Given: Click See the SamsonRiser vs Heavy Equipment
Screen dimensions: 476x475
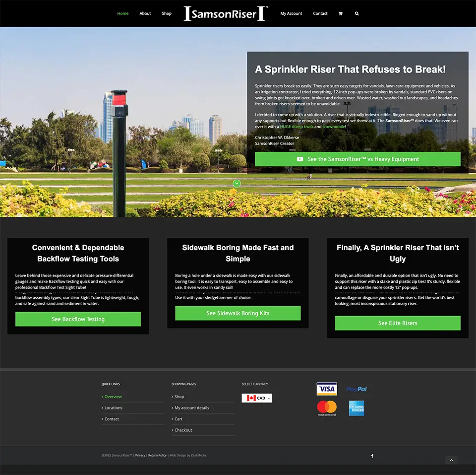Looking at the screenshot, I should [357, 159].
